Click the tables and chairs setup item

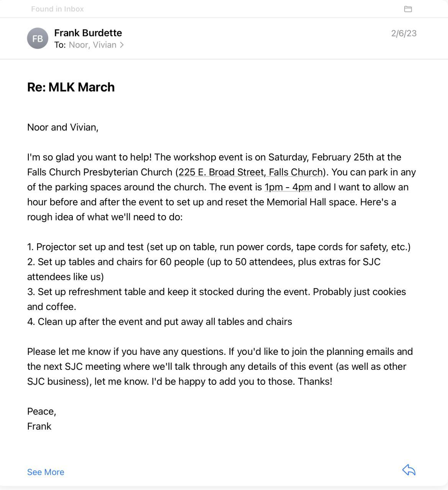tap(204, 262)
